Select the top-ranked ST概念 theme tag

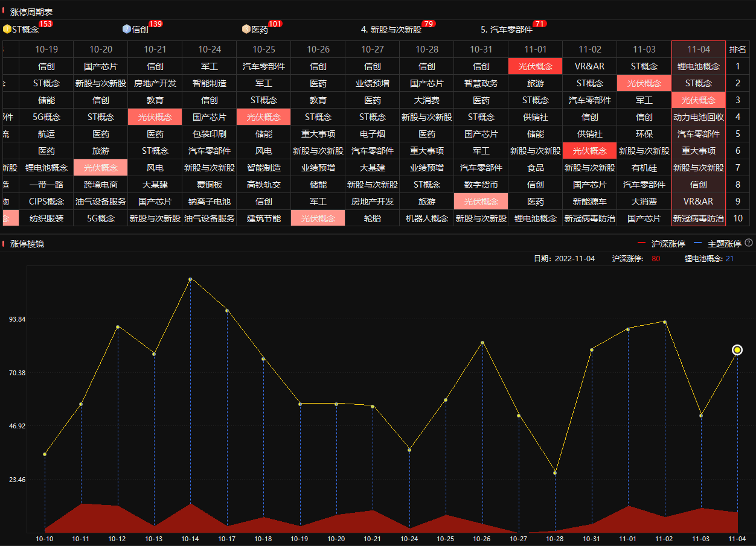[x=25, y=30]
